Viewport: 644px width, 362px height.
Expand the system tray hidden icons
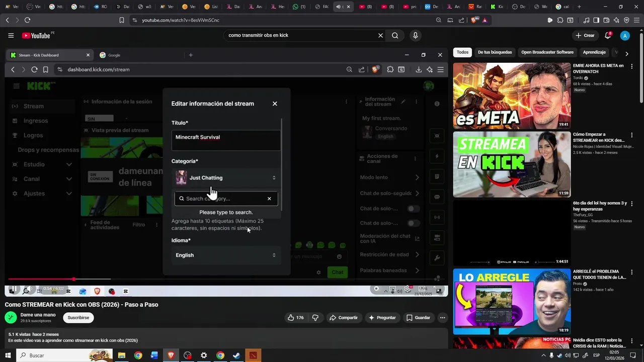click(x=543, y=355)
